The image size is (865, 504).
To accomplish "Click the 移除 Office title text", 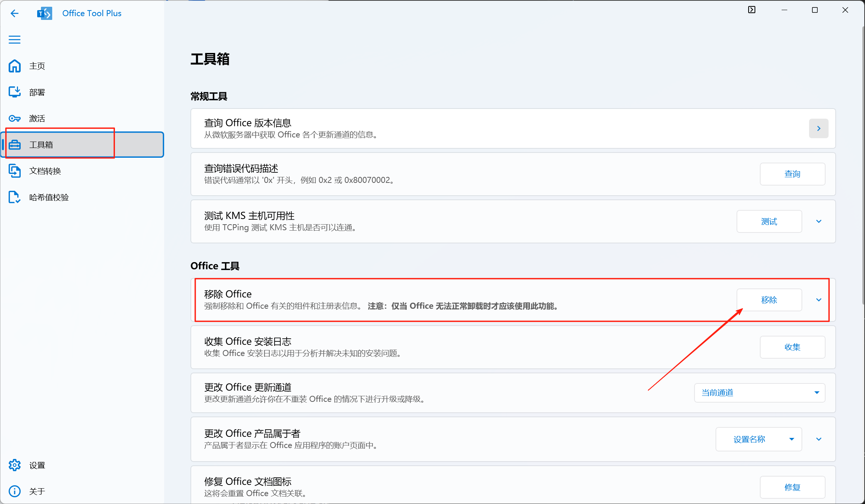I will 228,294.
